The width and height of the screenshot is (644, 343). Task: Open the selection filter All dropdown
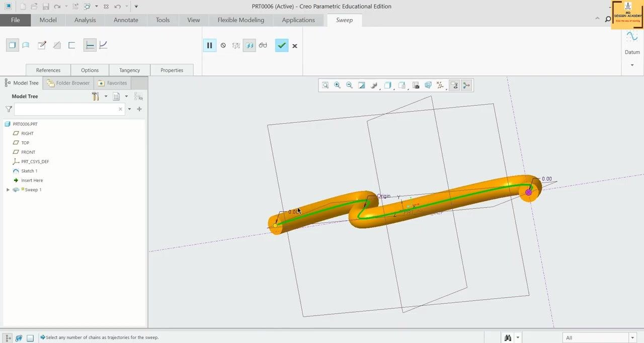click(599, 338)
